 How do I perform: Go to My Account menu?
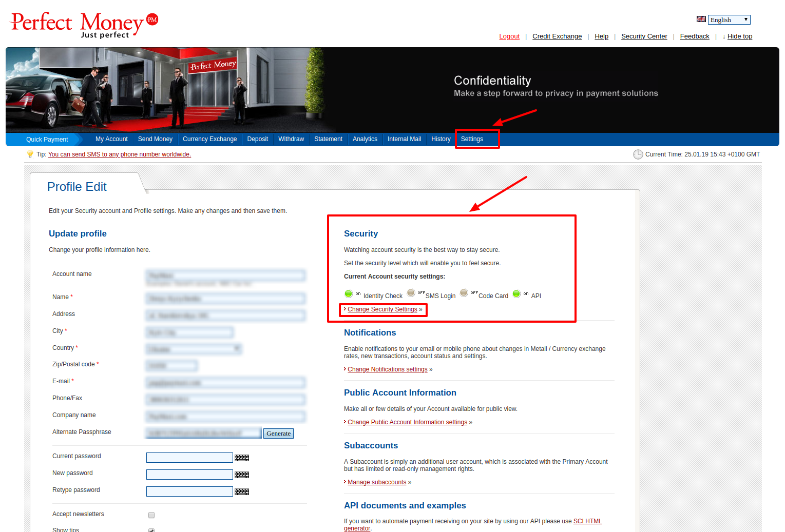click(x=111, y=139)
